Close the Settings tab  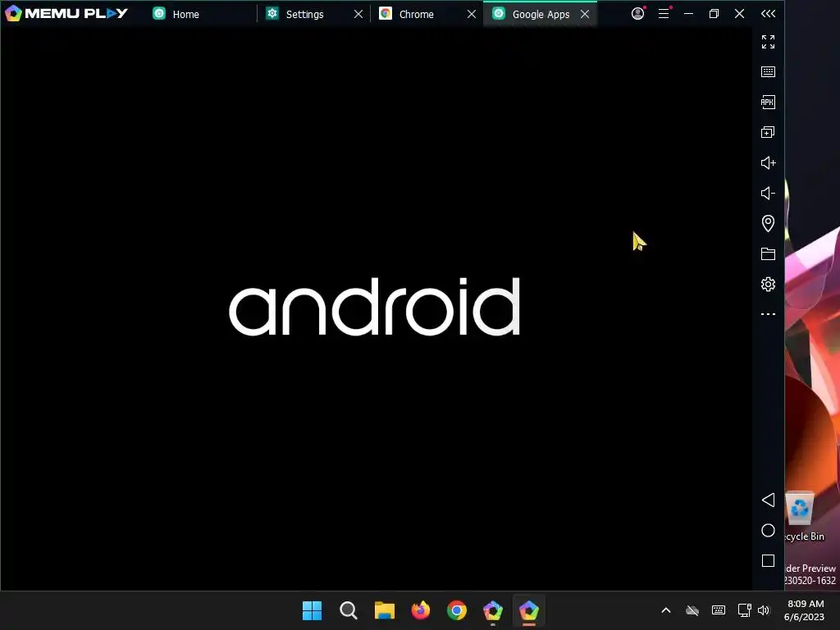tap(358, 14)
